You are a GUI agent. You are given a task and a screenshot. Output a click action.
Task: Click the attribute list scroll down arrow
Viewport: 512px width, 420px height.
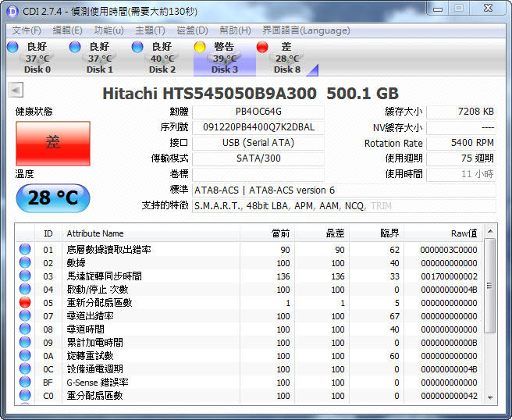click(490, 397)
